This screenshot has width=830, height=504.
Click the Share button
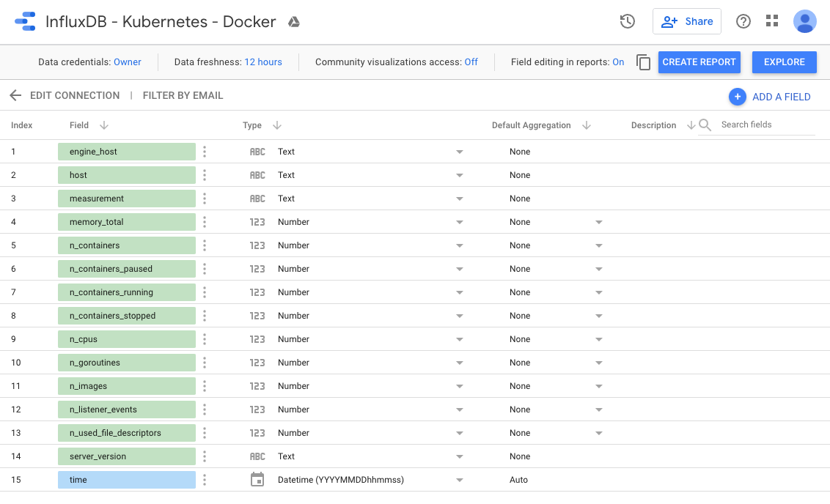point(686,21)
